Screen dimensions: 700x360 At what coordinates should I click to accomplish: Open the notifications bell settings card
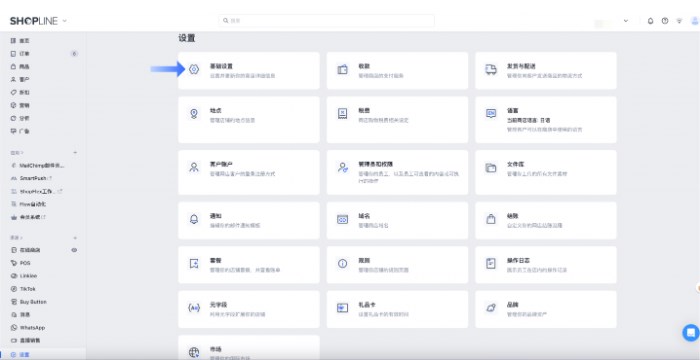pos(249,220)
